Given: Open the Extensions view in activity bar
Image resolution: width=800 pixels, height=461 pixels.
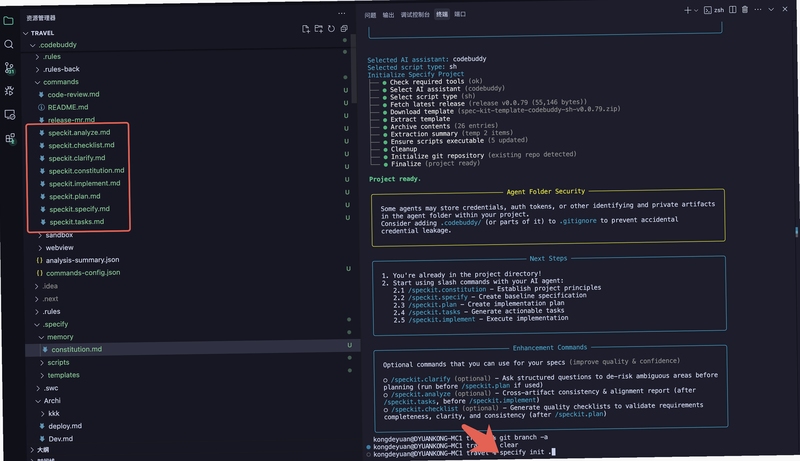Looking at the screenshot, I should tap(10, 138).
